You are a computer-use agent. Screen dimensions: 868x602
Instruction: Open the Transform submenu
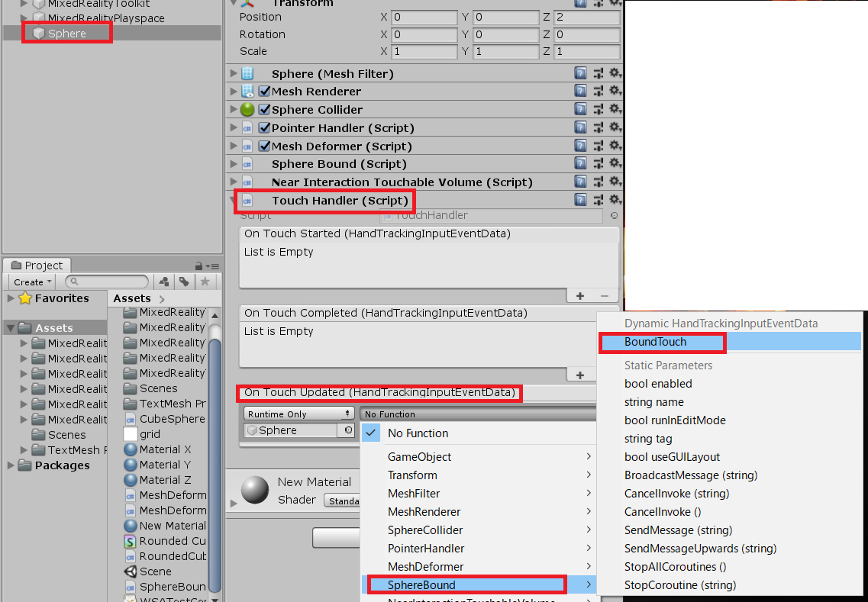tap(479, 475)
